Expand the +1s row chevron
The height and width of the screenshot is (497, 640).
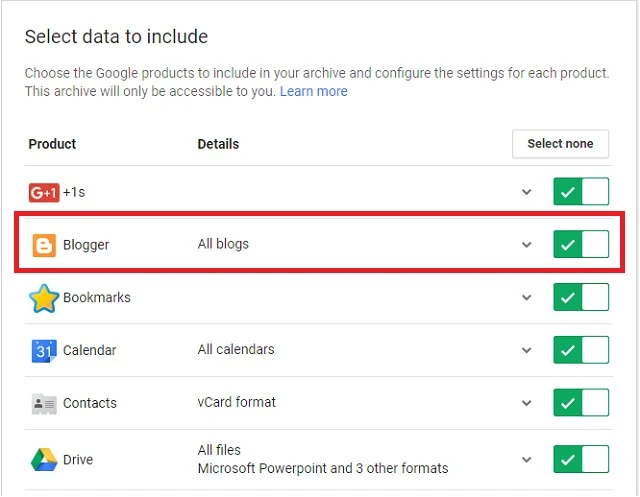[x=527, y=192]
